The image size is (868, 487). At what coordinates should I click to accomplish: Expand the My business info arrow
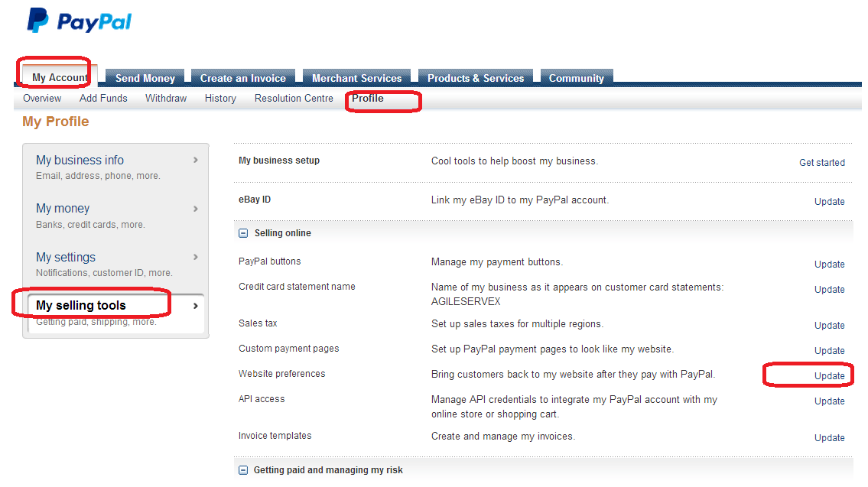click(x=196, y=160)
